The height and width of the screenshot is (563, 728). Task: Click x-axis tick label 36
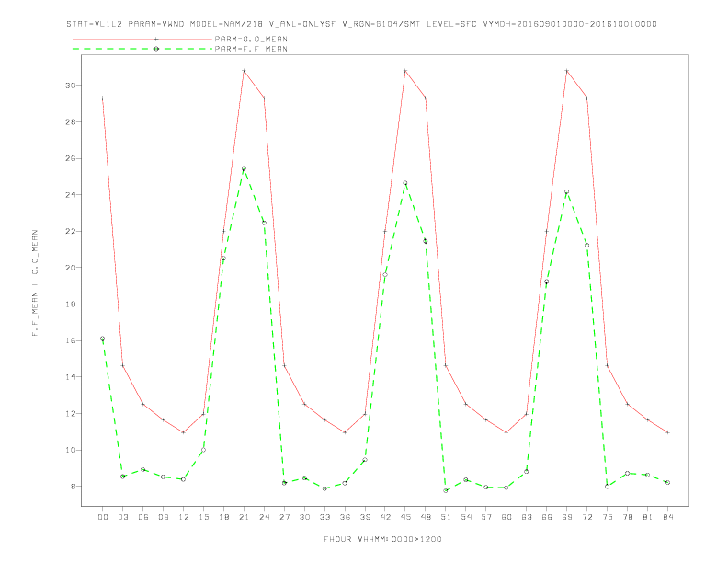point(345,517)
